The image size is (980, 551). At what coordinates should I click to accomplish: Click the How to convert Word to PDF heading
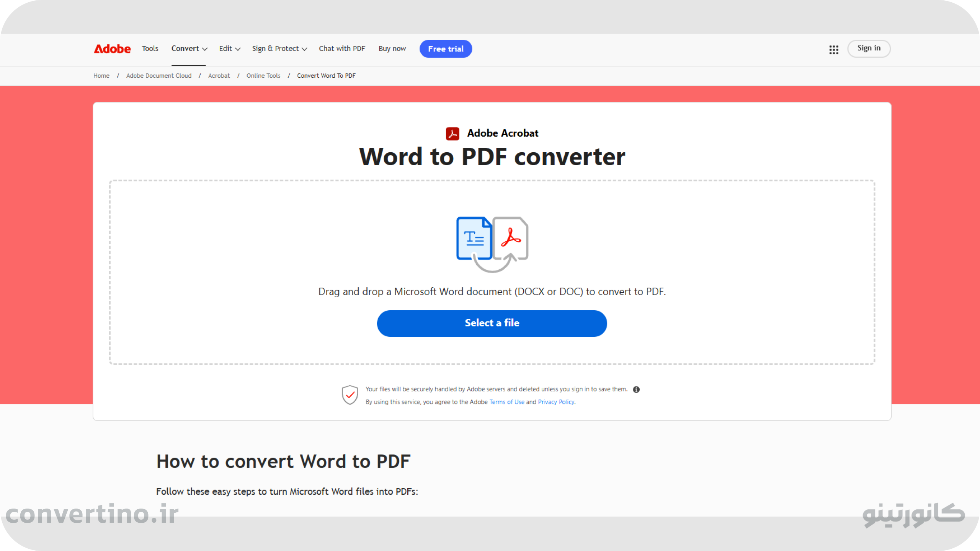(x=283, y=461)
